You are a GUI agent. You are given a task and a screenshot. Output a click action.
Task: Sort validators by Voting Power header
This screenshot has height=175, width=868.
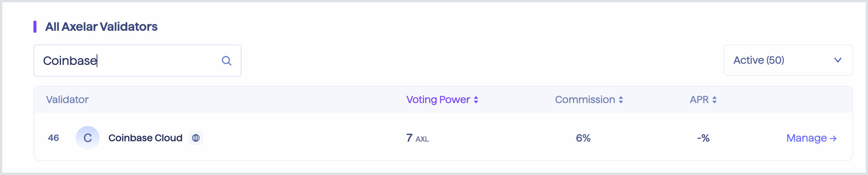pos(438,99)
